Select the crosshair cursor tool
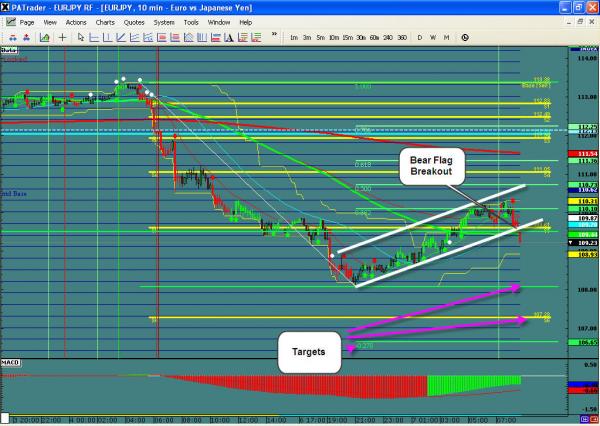 tap(62, 37)
